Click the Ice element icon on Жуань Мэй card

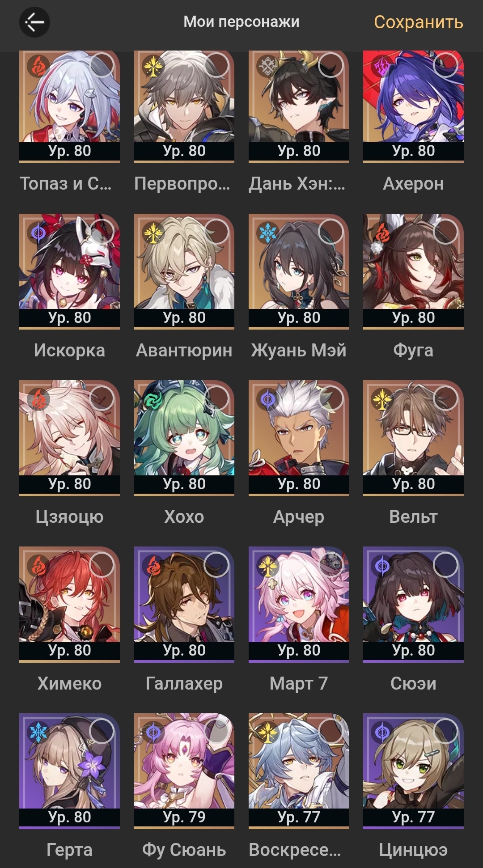[267, 233]
